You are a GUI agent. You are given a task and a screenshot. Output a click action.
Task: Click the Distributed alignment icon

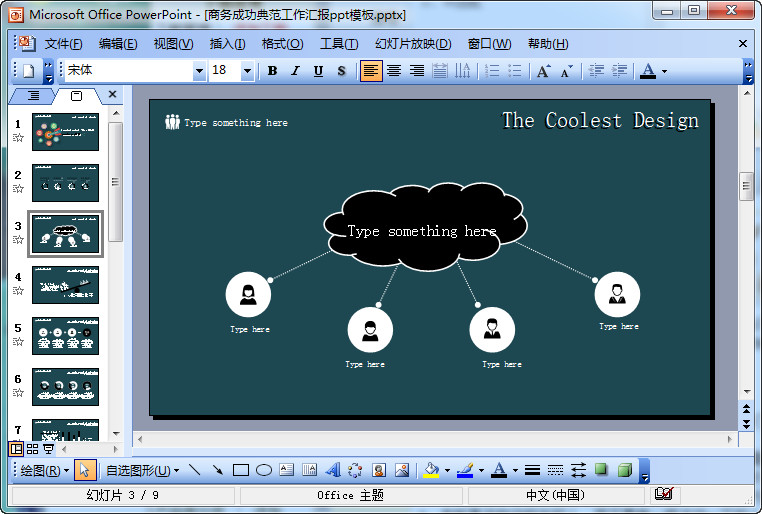tap(440, 71)
